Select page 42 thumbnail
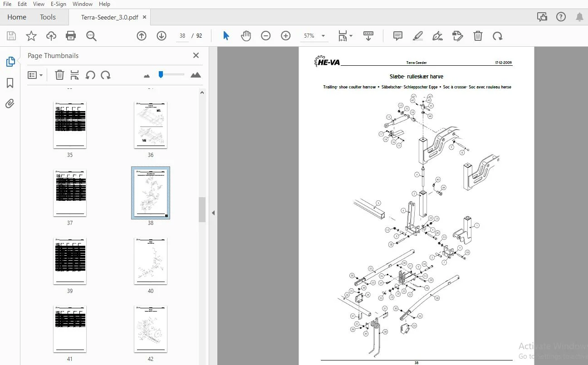This screenshot has height=365, width=588. tap(151, 329)
